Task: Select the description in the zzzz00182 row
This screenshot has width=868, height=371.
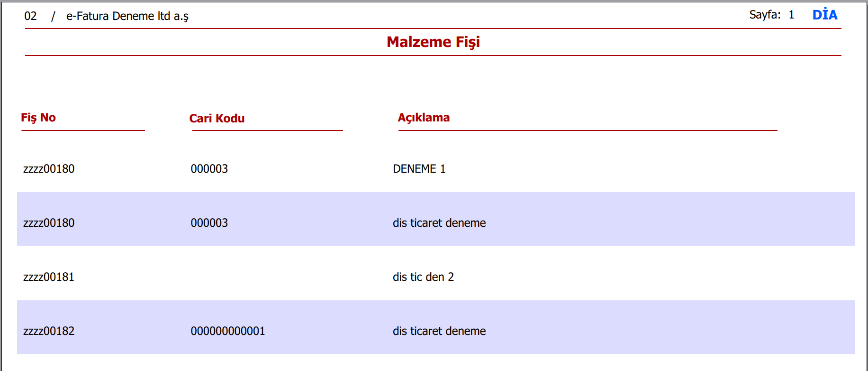Action: (439, 331)
